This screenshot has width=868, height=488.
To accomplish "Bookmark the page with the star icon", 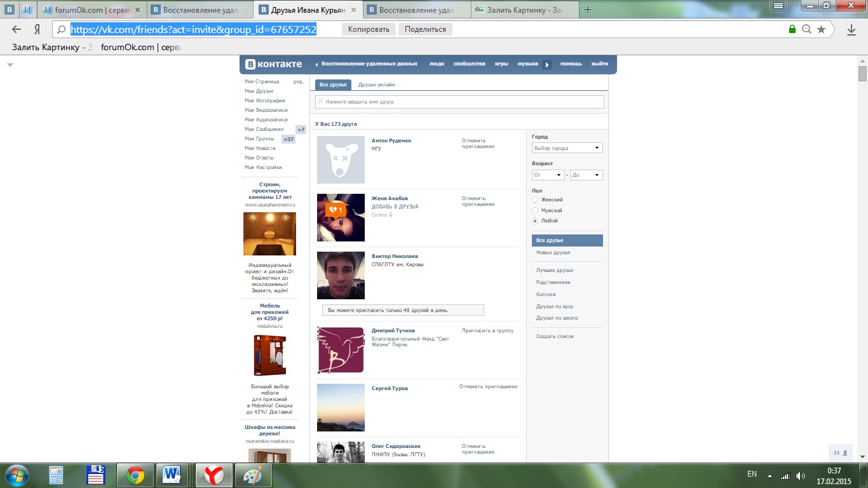I will pos(821,29).
